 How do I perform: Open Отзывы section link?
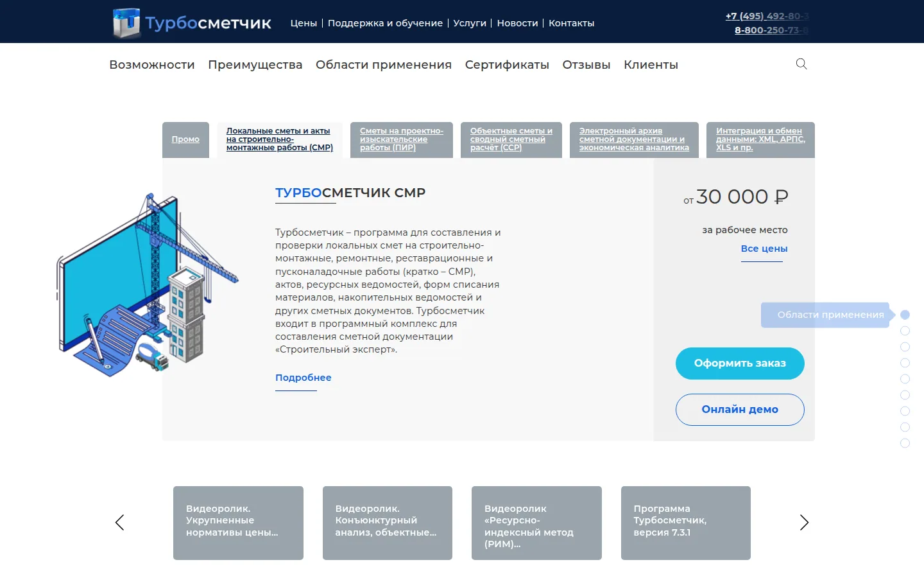586,65
